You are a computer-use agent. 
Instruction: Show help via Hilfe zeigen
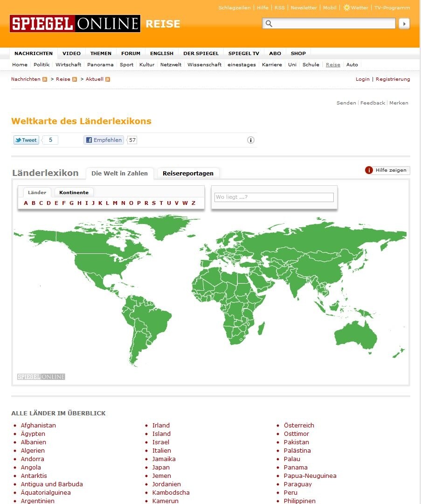(387, 170)
